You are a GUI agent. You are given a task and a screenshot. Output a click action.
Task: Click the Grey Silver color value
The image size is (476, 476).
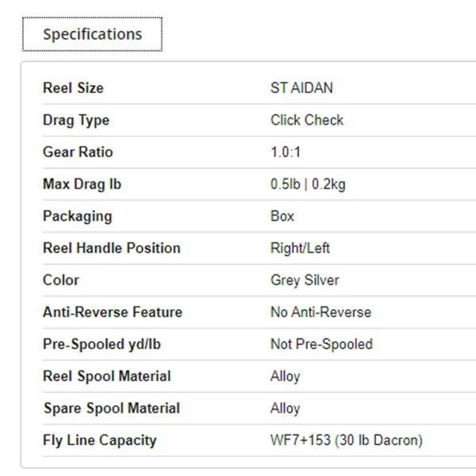[x=305, y=280]
